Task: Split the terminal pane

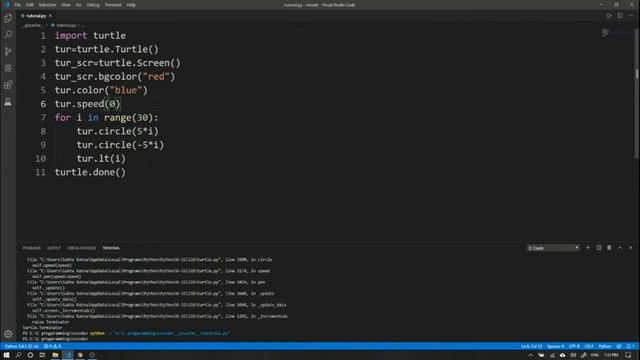Action: pos(598,248)
